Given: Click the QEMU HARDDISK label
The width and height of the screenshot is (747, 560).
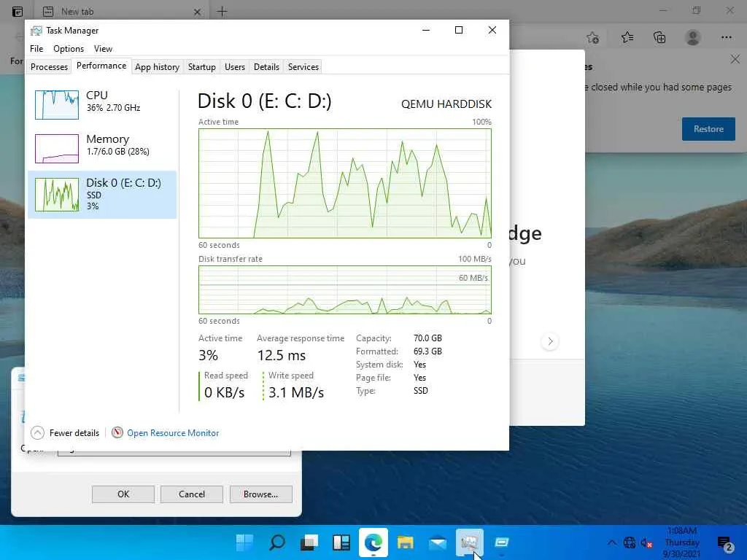Looking at the screenshot, I should tap(446, 104).
